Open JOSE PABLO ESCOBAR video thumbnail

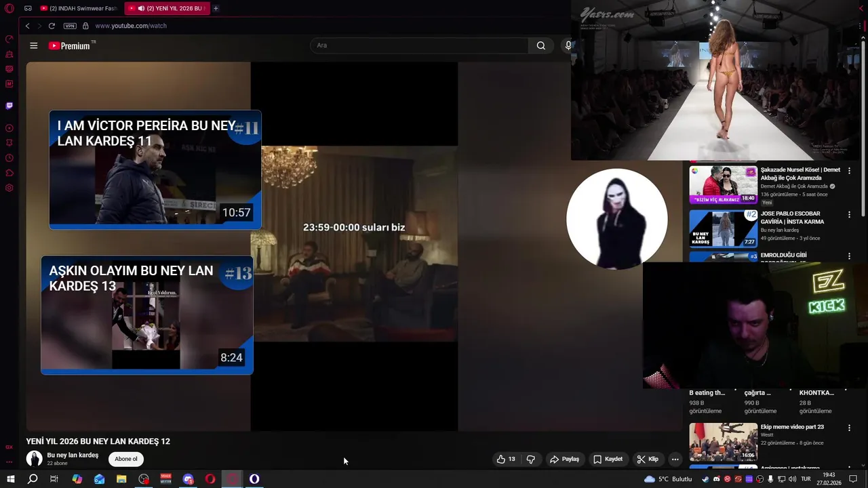click(724, 228)
